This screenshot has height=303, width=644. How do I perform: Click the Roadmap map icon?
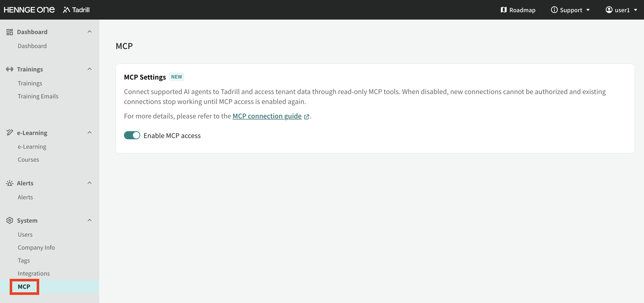point(503,10)
